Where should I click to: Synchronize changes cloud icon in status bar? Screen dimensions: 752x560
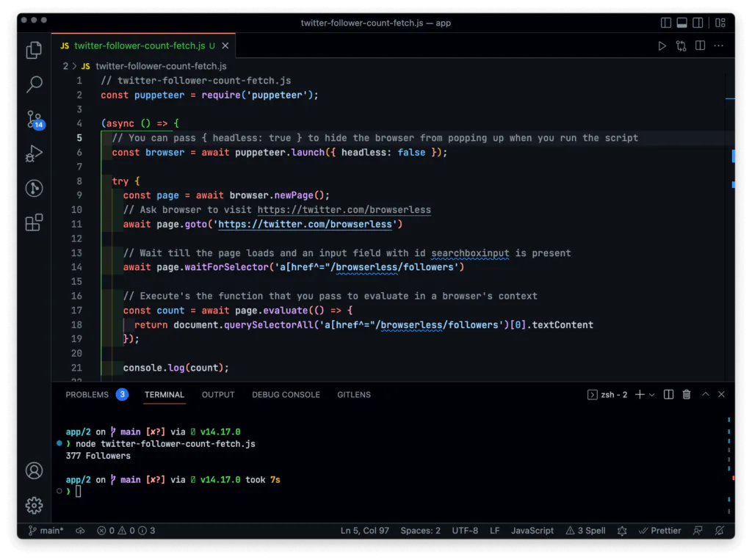(80, 530)
